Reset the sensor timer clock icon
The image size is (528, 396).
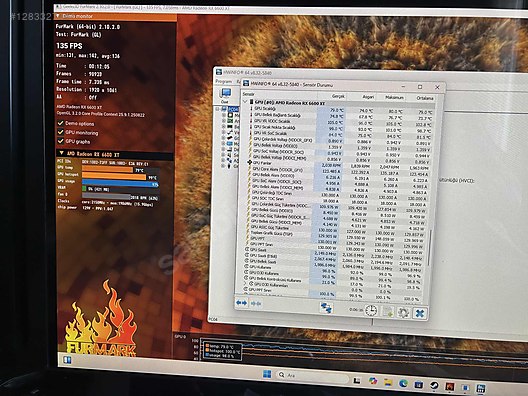(371, 310)
